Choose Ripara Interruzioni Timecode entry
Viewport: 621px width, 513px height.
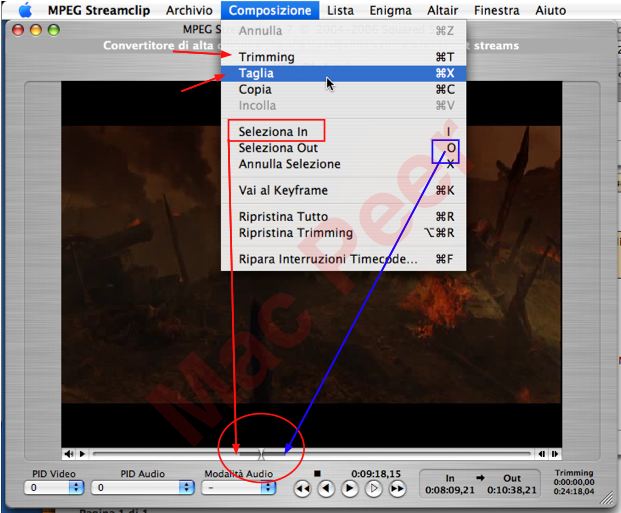click(x=343, y=259)
